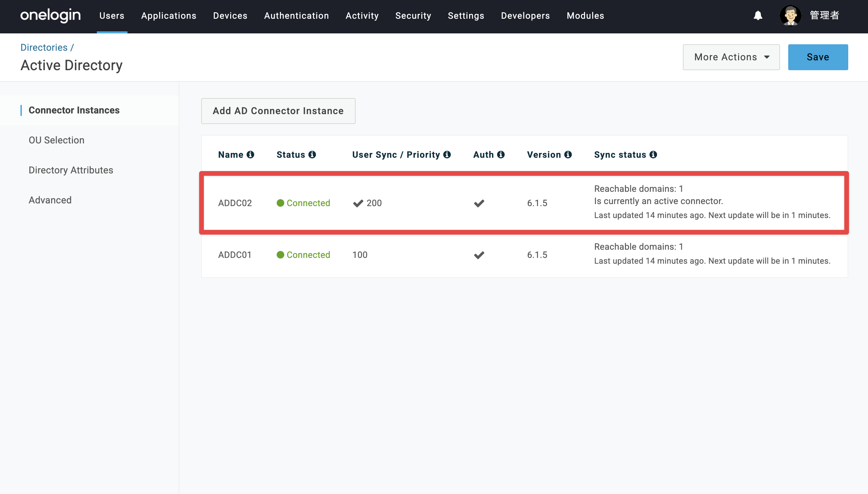Open the 管理者 user avatar
Screen dimensions: 868x494
(790, 16)
